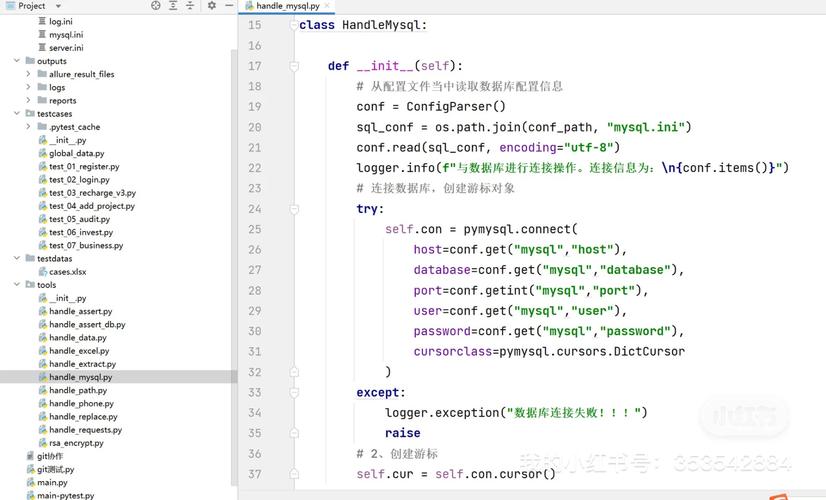This screenshot has height=500, width=826.
Task: Fold the try block at line 24
Action: 294,209
